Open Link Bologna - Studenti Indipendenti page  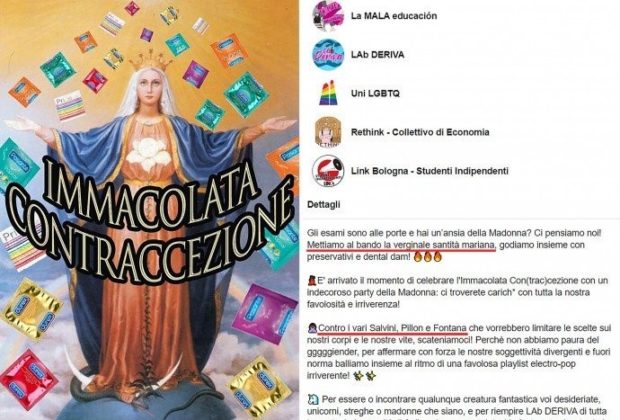(429, 171)
